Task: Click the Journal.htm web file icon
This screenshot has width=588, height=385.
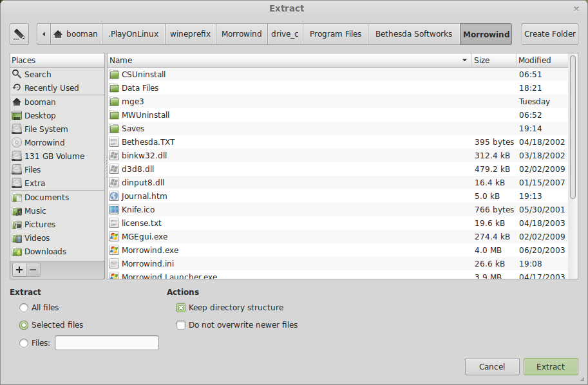Action: click(x=114, y=196)
